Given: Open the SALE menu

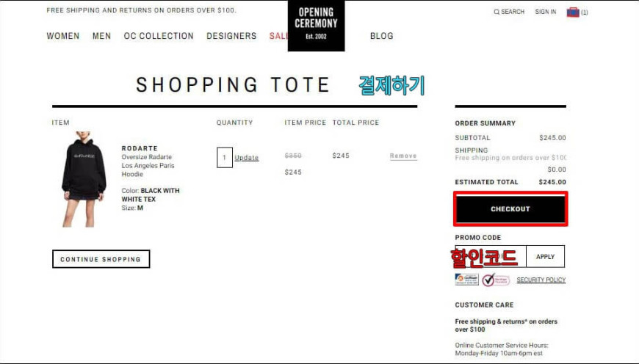Looking at the screenshot, I should (x=278, y=36).
